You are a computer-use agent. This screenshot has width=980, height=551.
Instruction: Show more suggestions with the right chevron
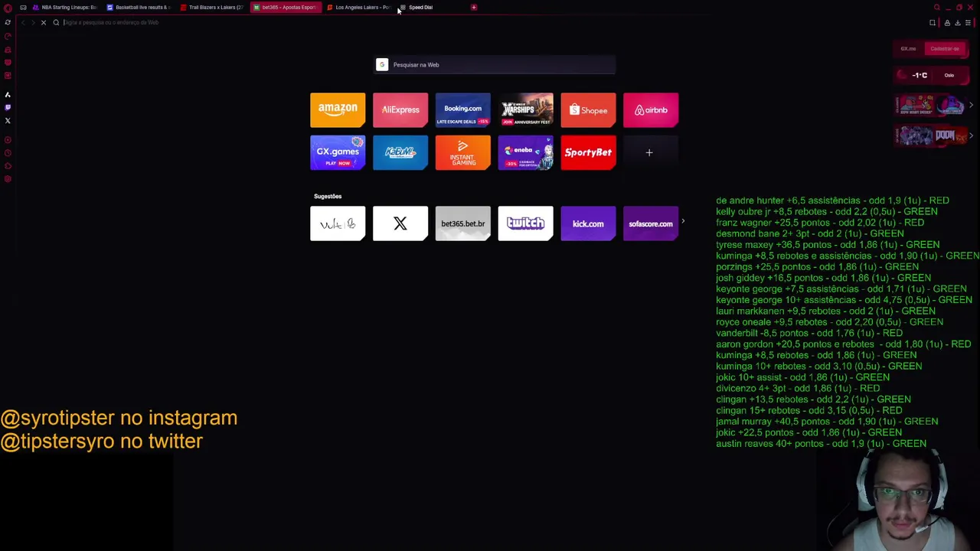[683, 222]
